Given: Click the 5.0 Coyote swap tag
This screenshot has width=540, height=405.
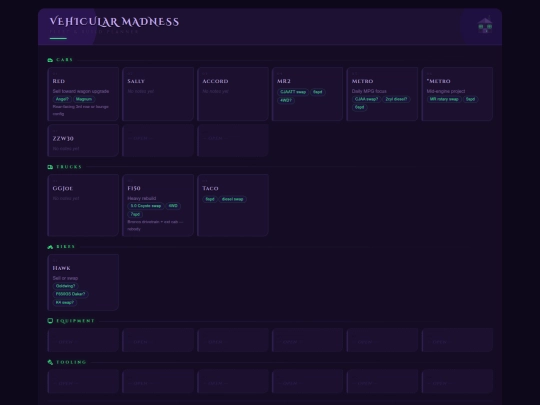Looking at the screenshot, I should (x=146, y=206).
